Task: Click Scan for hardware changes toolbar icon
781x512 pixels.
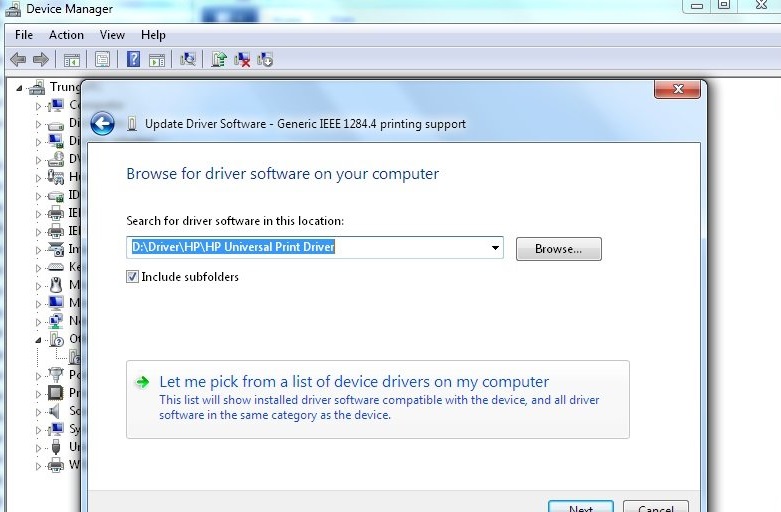Action: (x=187, y=60)
